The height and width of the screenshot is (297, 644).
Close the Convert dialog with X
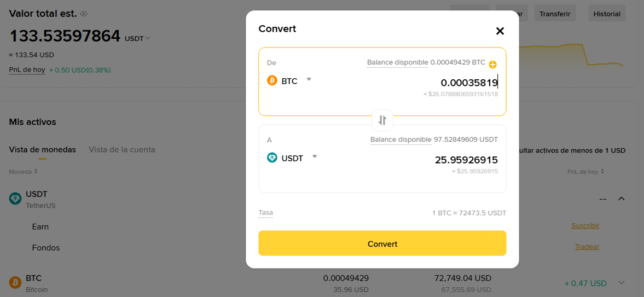500,31
